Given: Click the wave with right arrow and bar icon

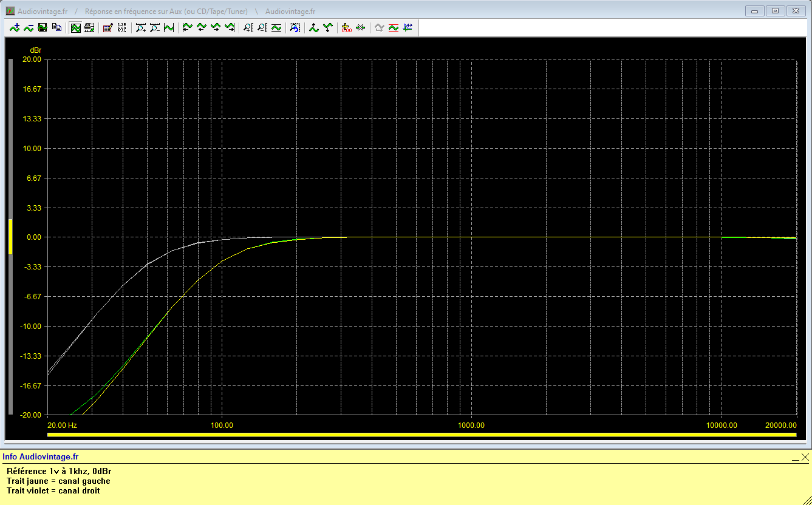Looking at the screenshot, I should tap(229, 27).
